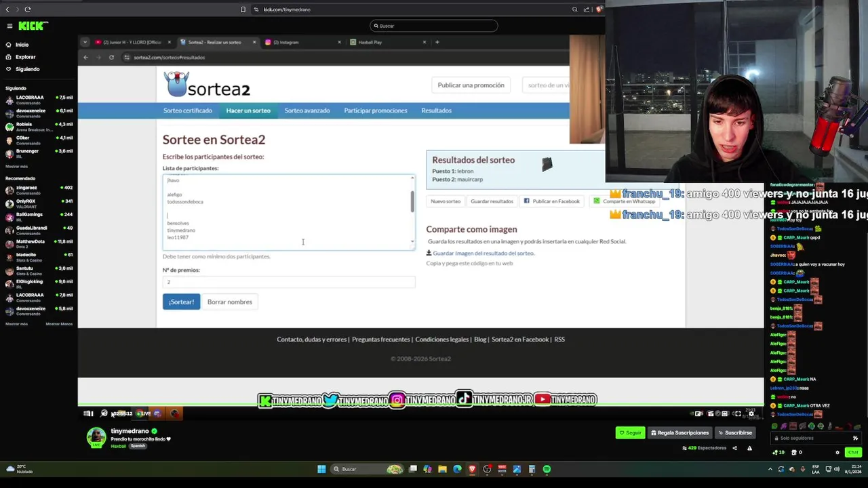The height and width of the screenshot is (488, 868).
Task: Toggle fullscreen on the video player
Action: coord(738,413)
